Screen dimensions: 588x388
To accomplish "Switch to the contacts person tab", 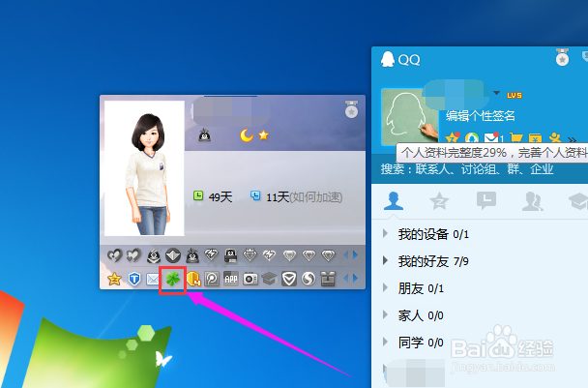I will (393, 201).
